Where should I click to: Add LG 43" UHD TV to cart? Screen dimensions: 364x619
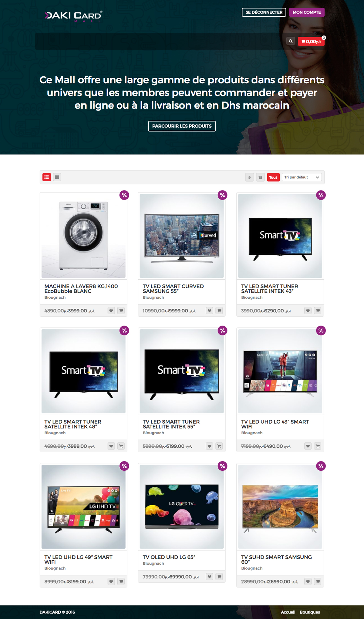click(x=318, y=446)
